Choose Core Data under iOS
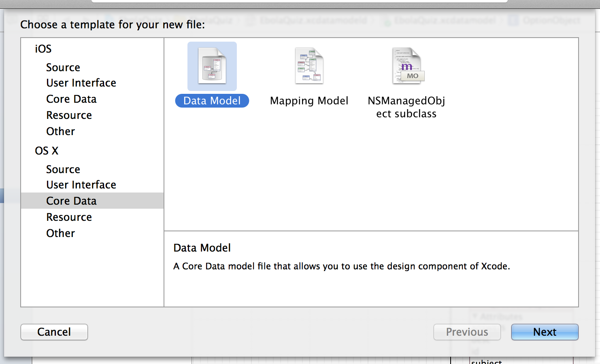Viewport: 600px width, 364px height. [72, 99]
